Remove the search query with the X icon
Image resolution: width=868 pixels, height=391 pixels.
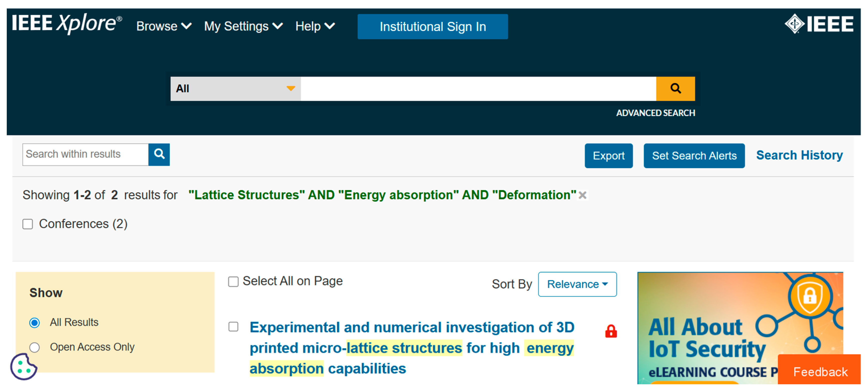(582, 195)
